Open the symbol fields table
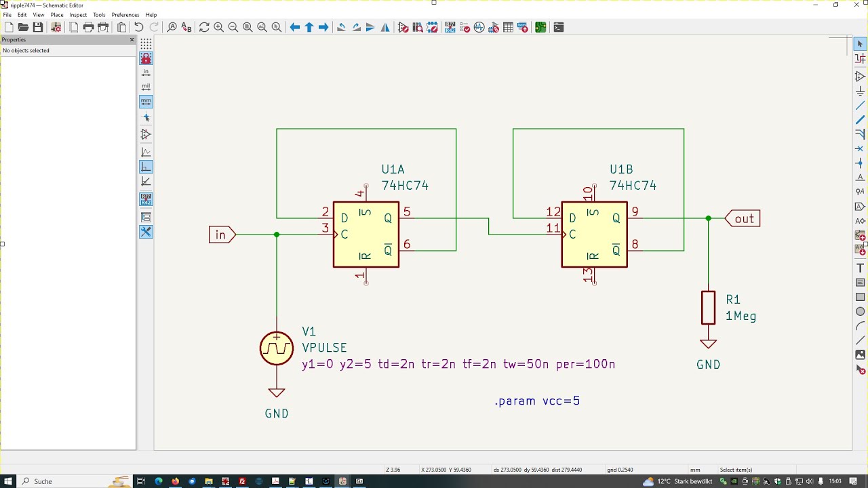Screen dimensions: 868x488 pyautogui.click(x=508, y=27)
